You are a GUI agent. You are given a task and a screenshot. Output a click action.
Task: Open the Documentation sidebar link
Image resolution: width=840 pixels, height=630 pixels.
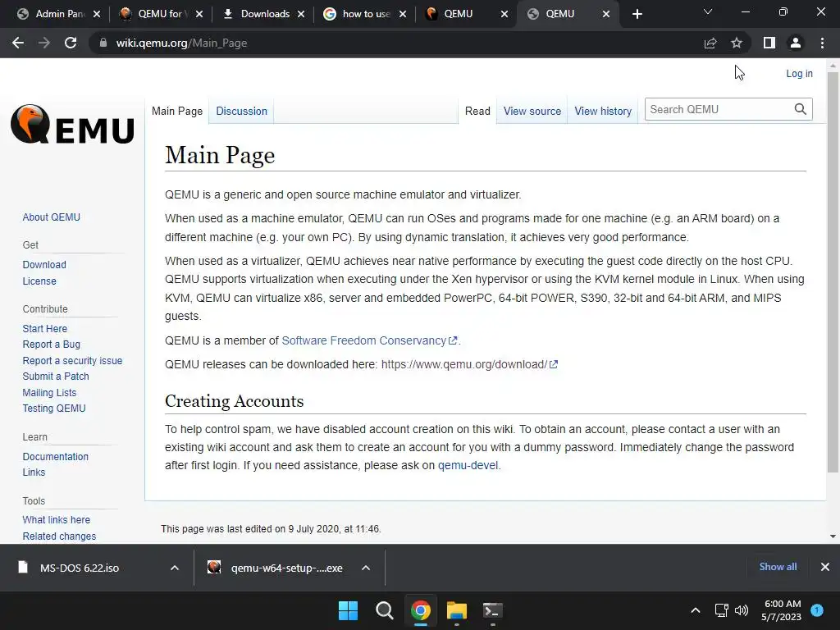coord(56,456)
